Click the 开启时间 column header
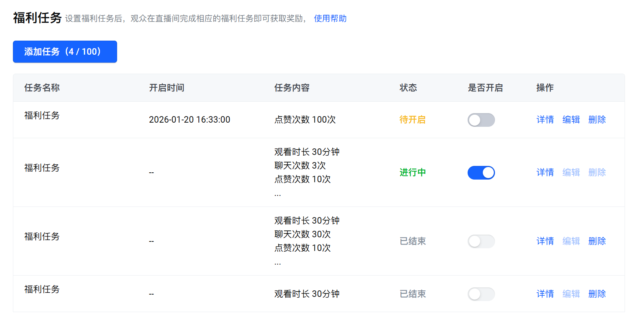 tap(167, 88)
